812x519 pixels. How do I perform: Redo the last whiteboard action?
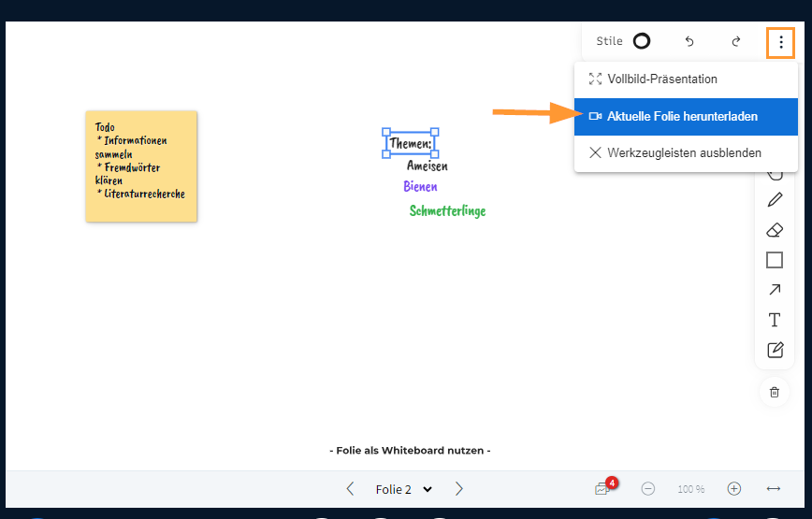736,41
